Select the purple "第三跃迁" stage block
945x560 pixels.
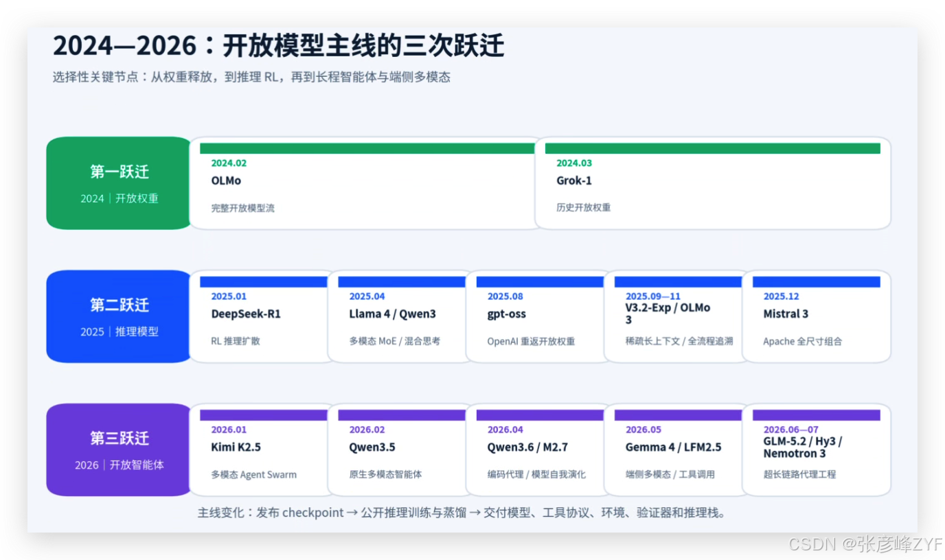tap(119, 450)
